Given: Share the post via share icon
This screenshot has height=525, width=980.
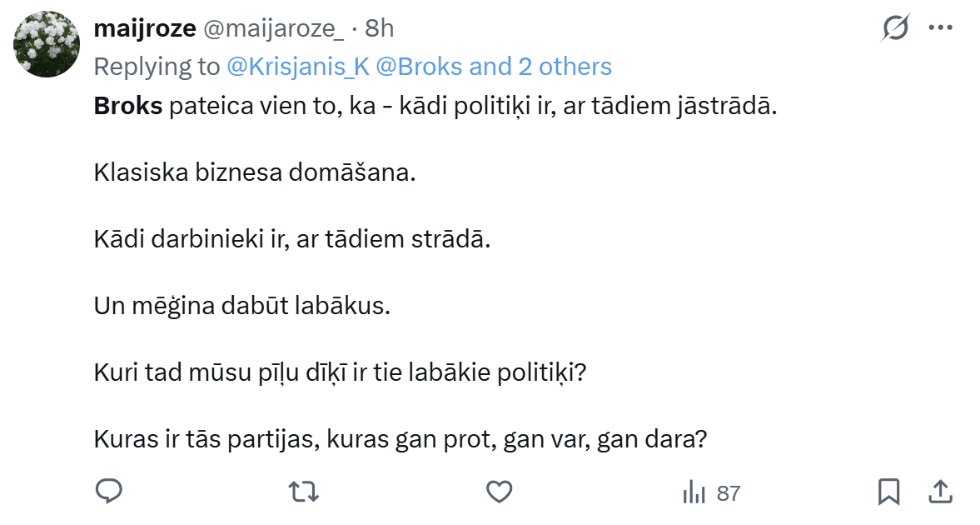Looking at the screenshot, I should 940,492.
